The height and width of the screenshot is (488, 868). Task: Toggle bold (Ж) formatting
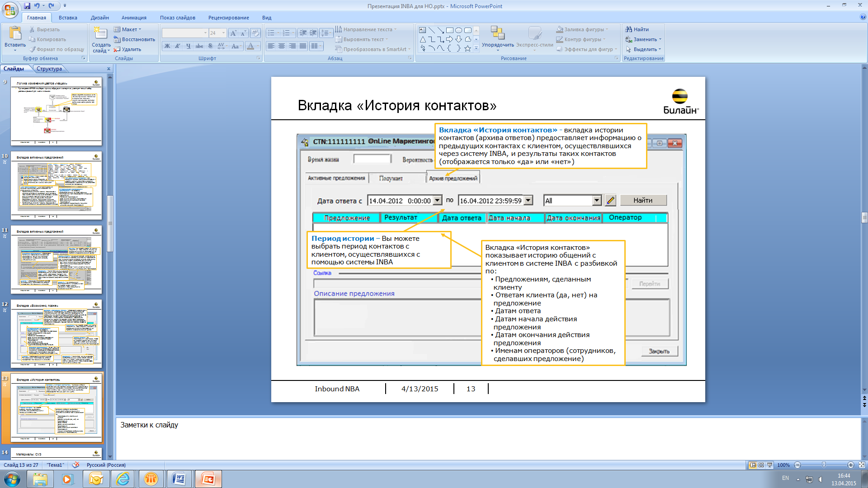[167, 46]
